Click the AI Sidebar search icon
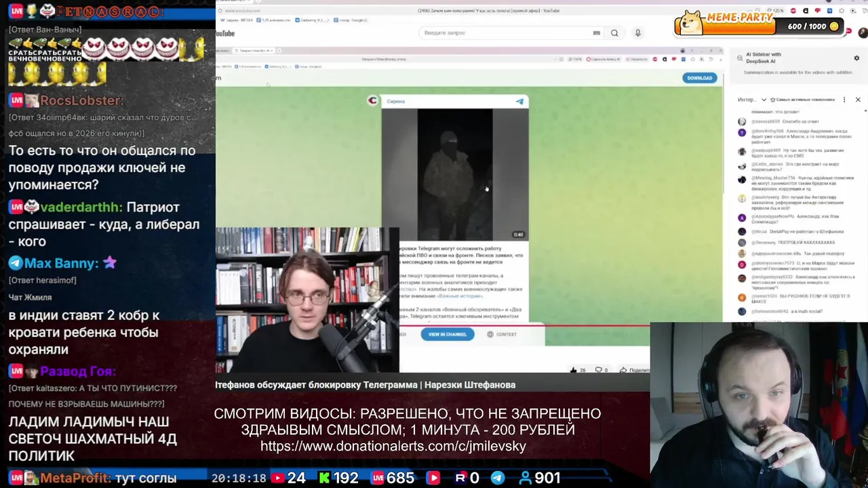The height and width of the screenshot is (488, 868). (739, 58)
